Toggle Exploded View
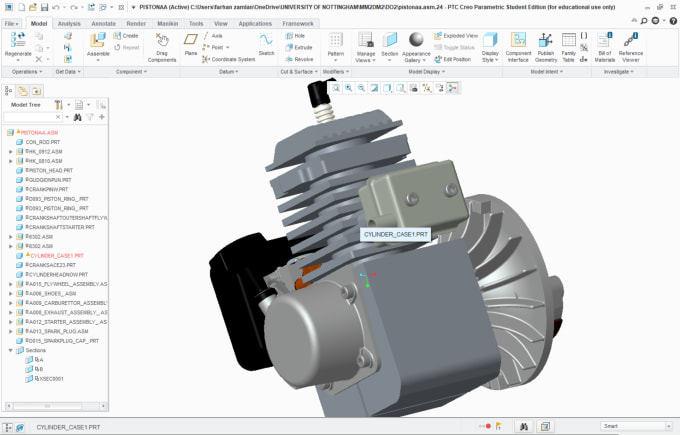 coord(456,36)
